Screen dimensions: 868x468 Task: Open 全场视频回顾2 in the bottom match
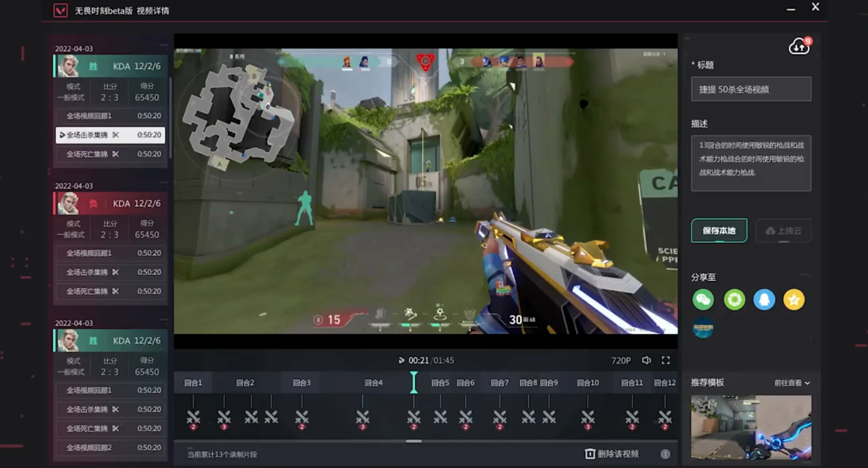(110, 447)
